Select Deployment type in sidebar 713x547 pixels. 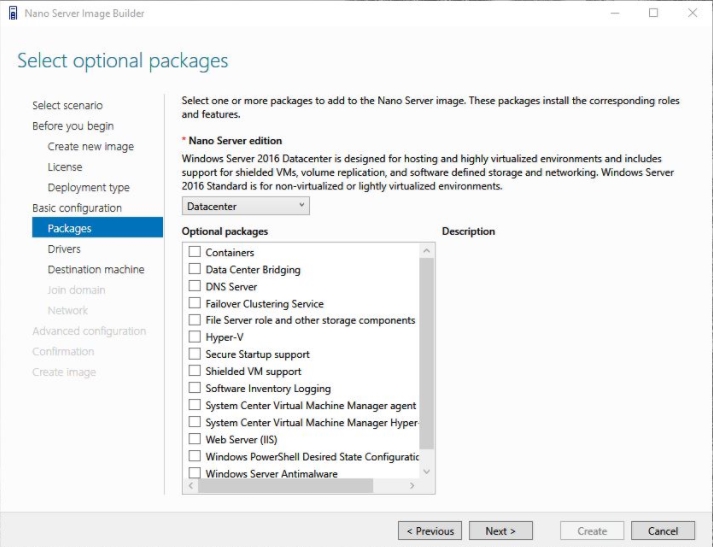tap(88, 187)
